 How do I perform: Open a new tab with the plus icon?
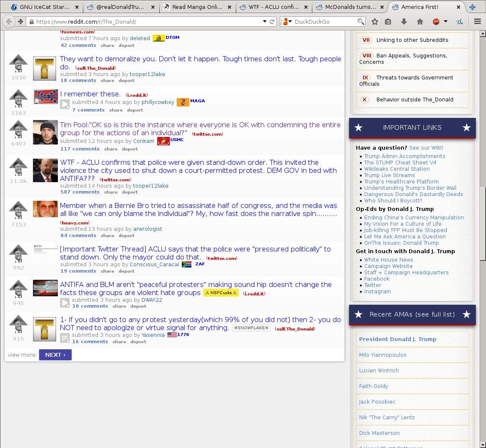click(473, 7)
